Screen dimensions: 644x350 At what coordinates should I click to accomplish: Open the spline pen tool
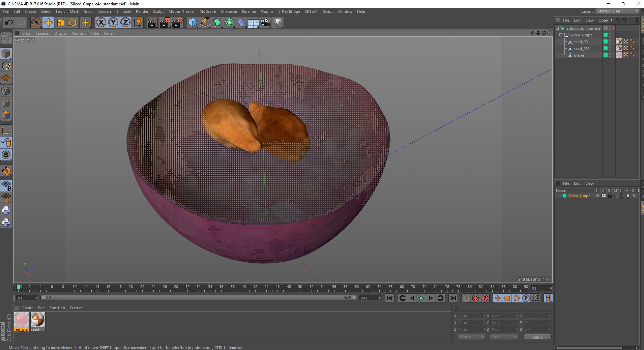(205, 23)
